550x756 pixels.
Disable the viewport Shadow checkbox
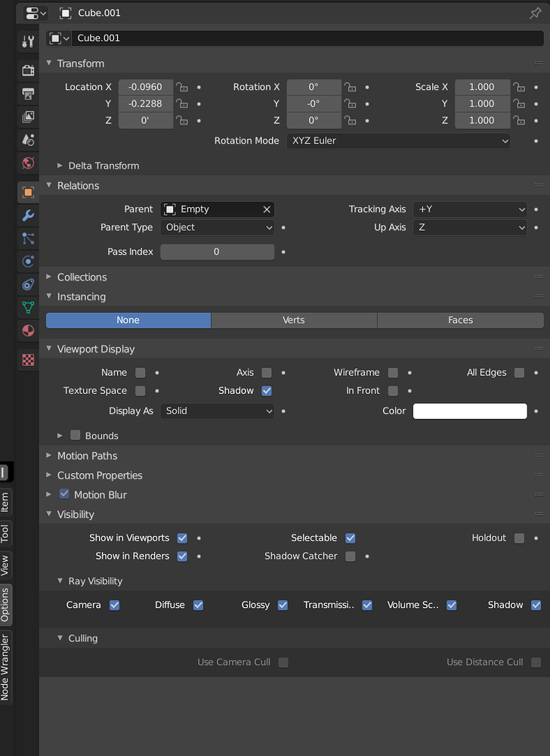tap(267, 391)
